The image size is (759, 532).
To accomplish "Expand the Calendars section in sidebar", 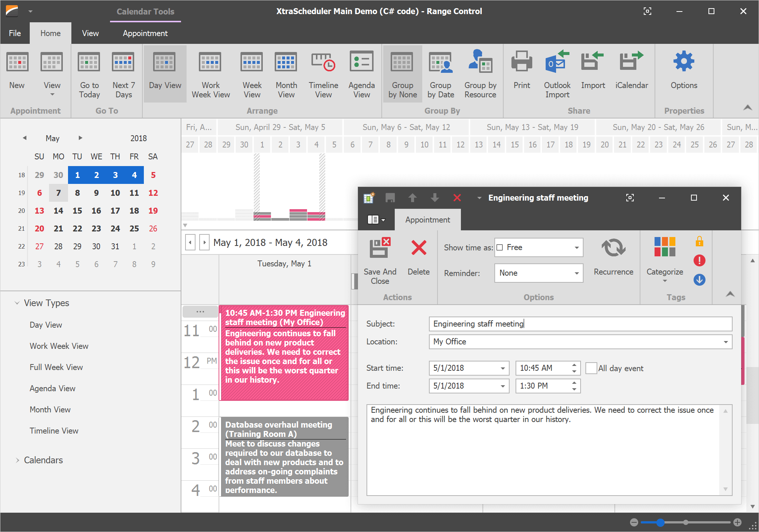I will (17, 460).
